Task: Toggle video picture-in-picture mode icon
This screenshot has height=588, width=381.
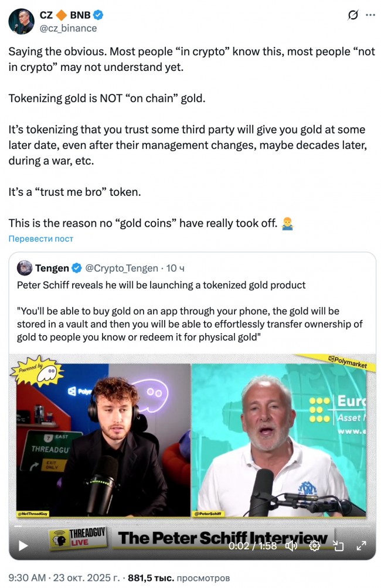Action: 338,546
